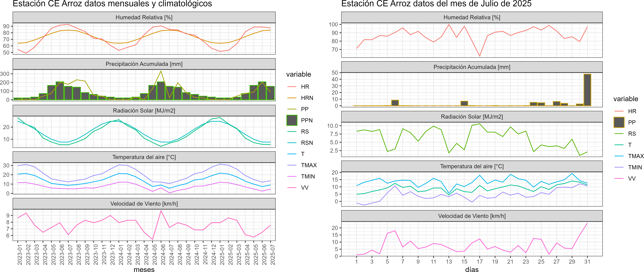Click day 17 tick label on July axis

coord(479,261)
